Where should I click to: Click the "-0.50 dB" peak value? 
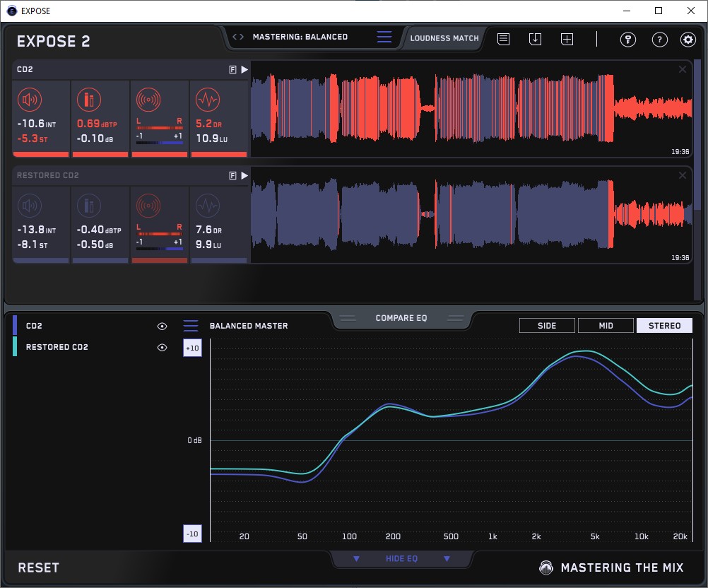click(95, 245)
